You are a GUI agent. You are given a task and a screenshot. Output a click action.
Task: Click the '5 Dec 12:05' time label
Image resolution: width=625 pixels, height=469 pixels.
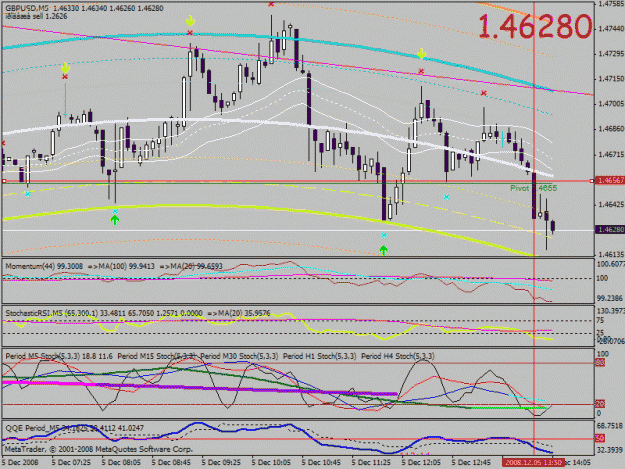pos(421,463)
